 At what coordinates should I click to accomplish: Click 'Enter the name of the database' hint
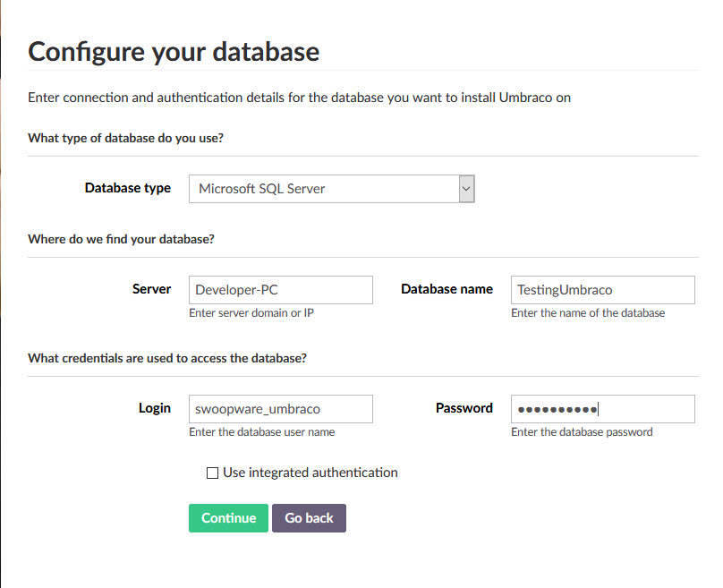click(x=588, y=312)
